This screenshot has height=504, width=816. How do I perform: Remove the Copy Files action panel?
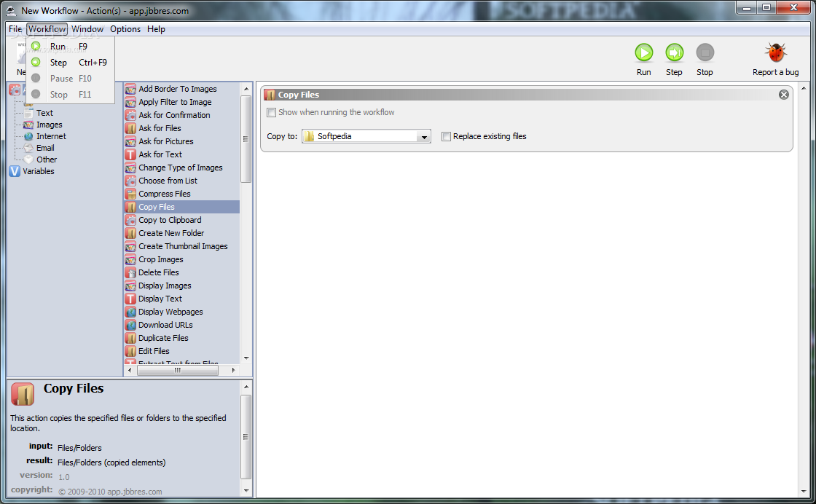(784, 95)
